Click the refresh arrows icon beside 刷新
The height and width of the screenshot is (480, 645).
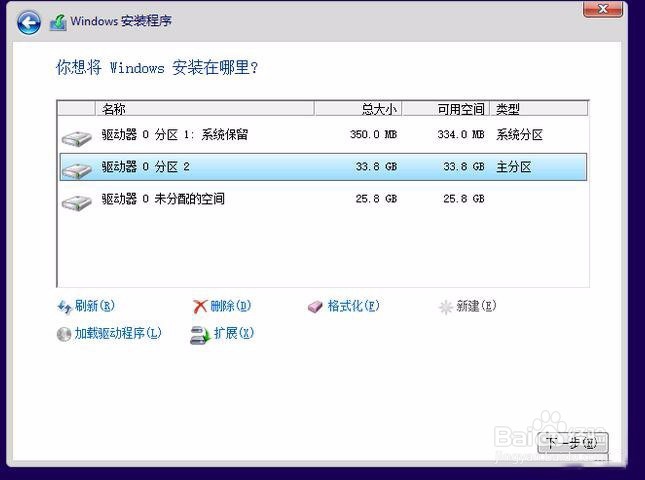click(65, 306)
